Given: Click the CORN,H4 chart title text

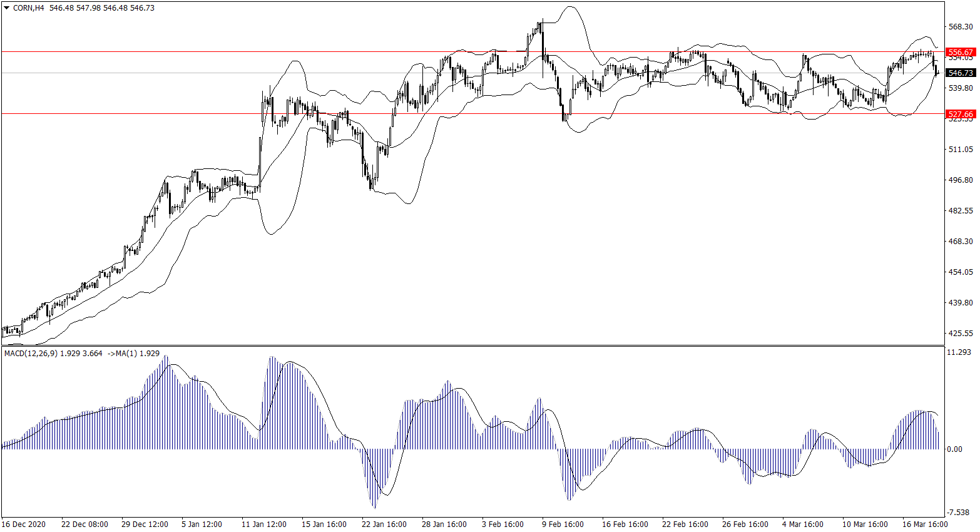Looking at the screenshot, I should pyautogui.click(x=28, y=8).
